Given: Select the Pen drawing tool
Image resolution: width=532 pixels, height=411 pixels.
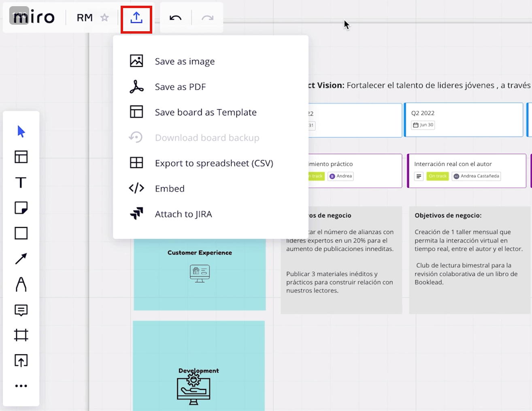Looking at the screenshot, I should [x=21, y=285].
